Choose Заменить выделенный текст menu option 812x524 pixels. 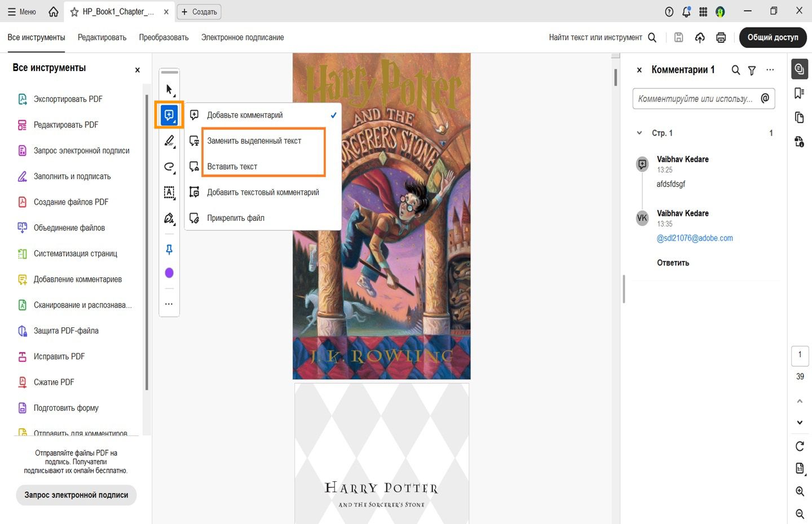[x=263, y=141]
